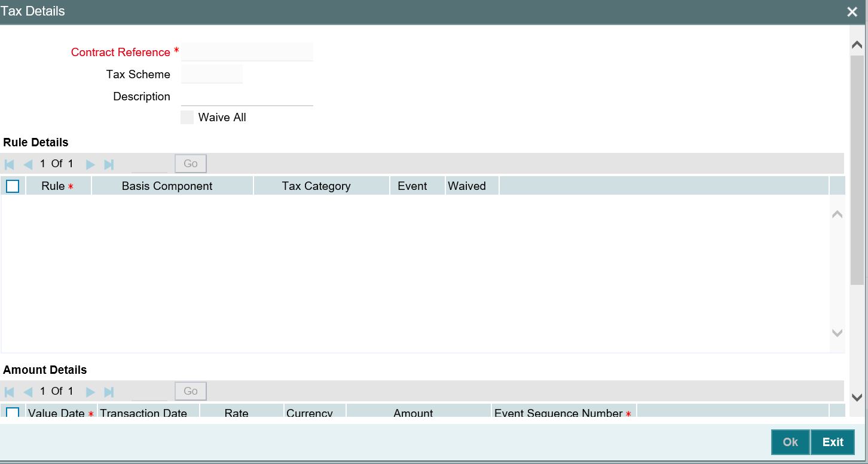This screenshot has width=868, height=464.
Task: Click the Rate column header
Action: [242, 411]
